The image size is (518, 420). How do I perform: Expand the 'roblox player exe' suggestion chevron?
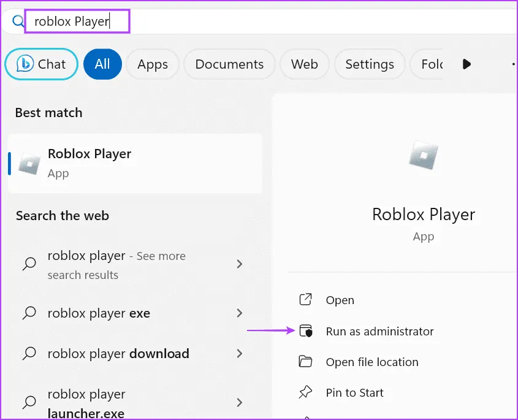[240, 313]
